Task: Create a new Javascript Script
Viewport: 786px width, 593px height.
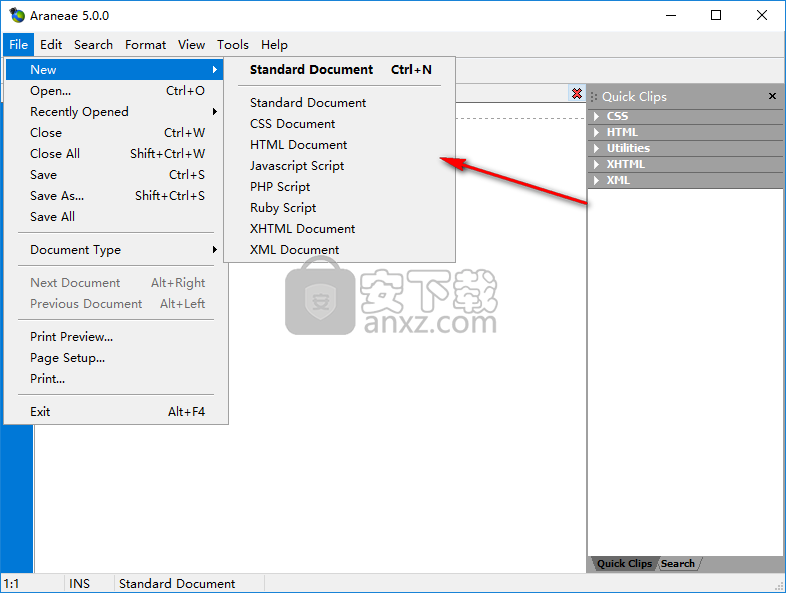Action: 339,166
